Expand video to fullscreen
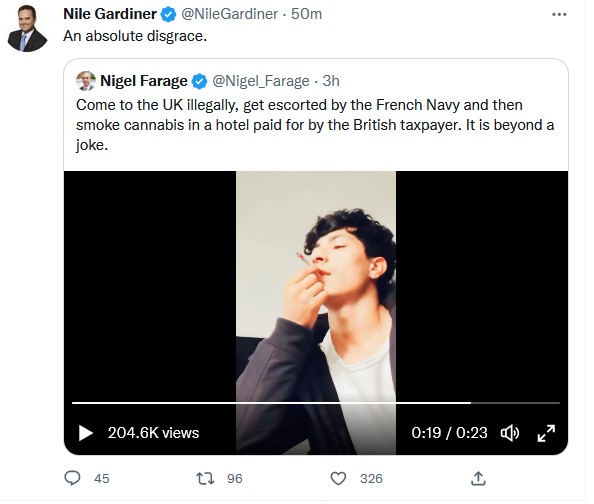The height and width of the screenshot is (504, 594). (546, 433)
